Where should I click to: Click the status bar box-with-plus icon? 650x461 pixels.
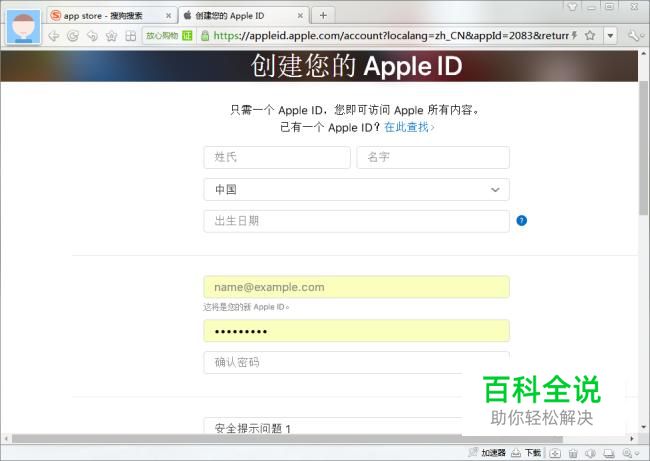(x=555, y=453)
